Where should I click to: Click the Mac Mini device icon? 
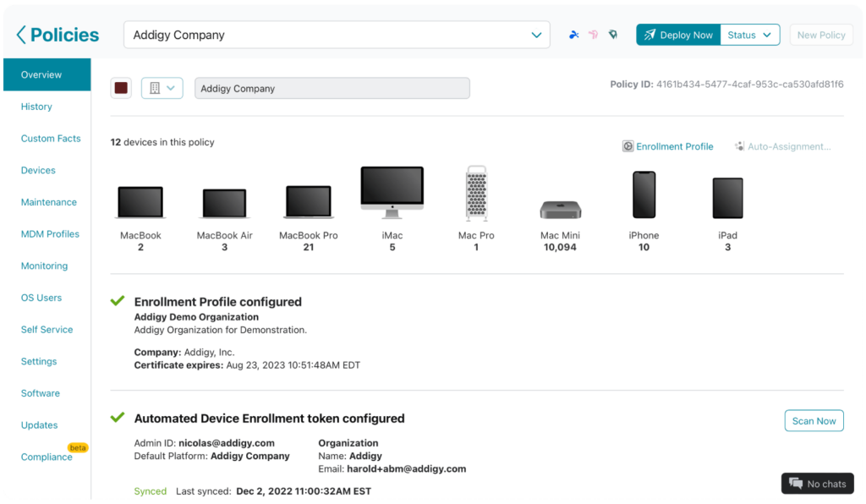click(560, 210)
